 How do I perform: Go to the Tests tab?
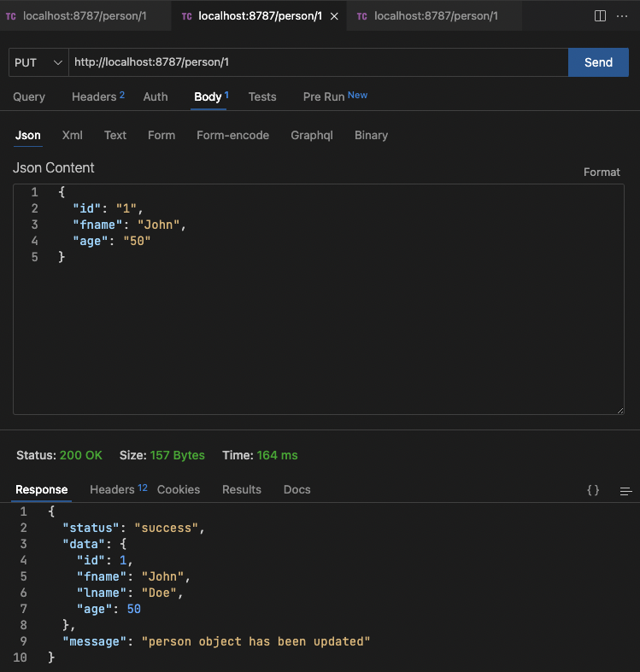[262, 96]
